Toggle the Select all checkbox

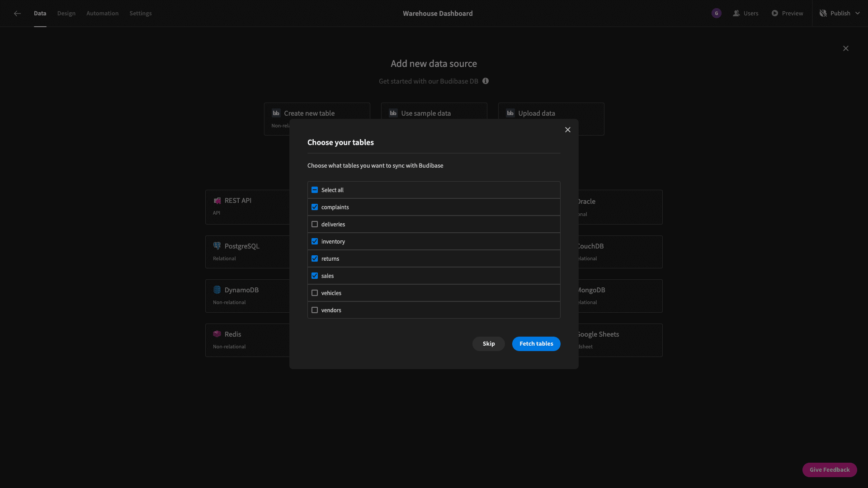click(x=315, y=190)
